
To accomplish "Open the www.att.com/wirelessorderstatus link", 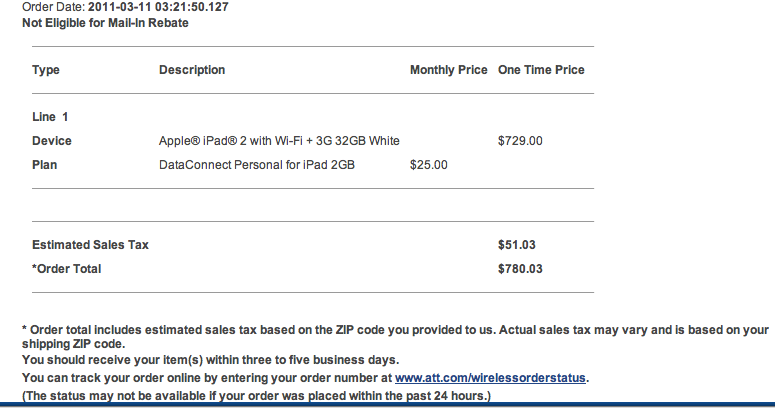I will tap(491, 378).
